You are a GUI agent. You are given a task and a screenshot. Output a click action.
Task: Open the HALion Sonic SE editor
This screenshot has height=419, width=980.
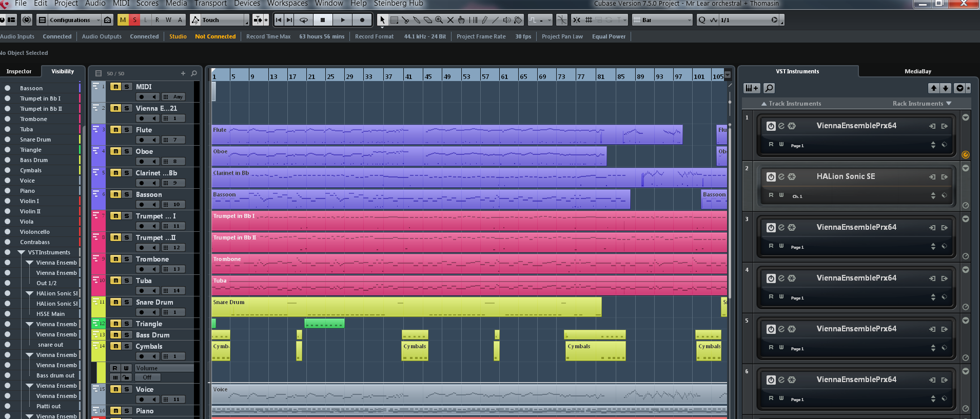coord(781,176)
